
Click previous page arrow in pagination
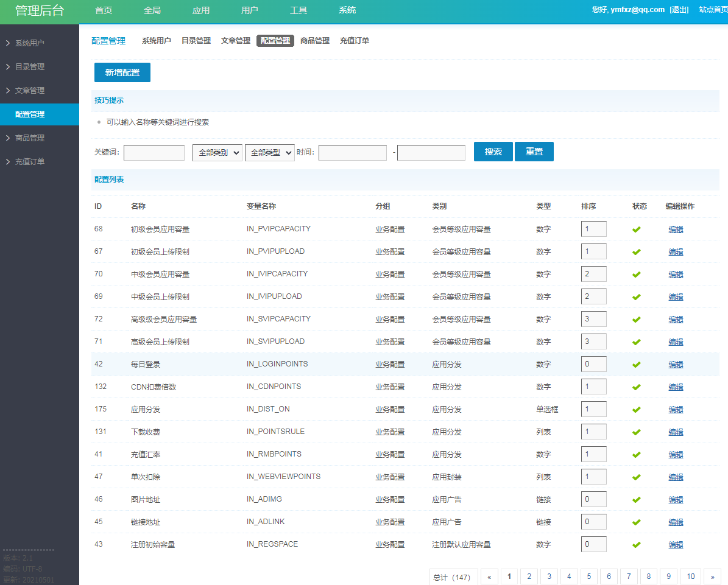489,576
